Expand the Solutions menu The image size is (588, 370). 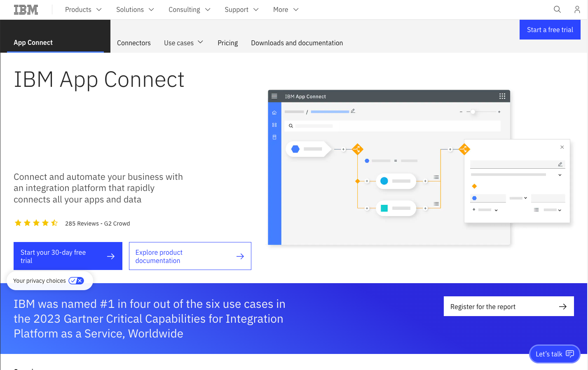click(x=135, y=9)
